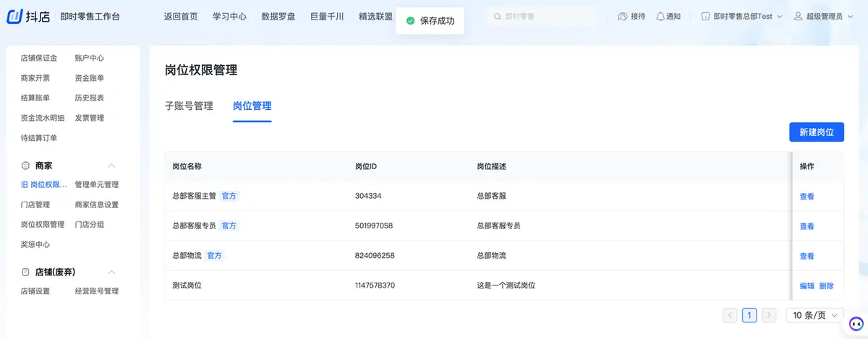The width and height of the screenshot is (868, 339).
Task: Open 通知 bell notifications
Action: 660,16
